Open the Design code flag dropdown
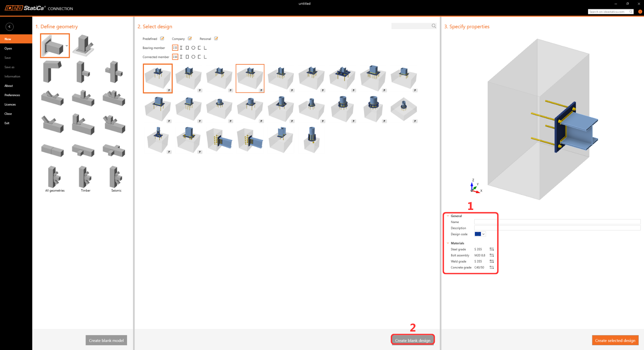 pyautogui.click(x=480, y=234)
